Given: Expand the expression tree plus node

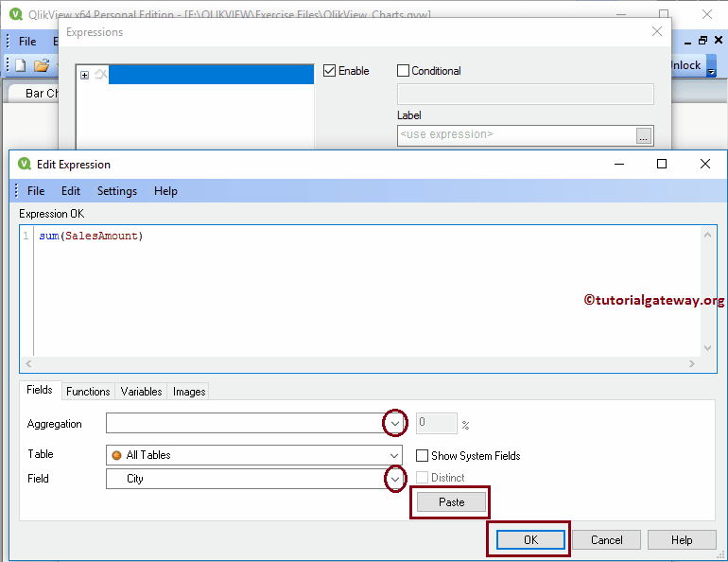Looking at the screenshot, I should (84, 76).
